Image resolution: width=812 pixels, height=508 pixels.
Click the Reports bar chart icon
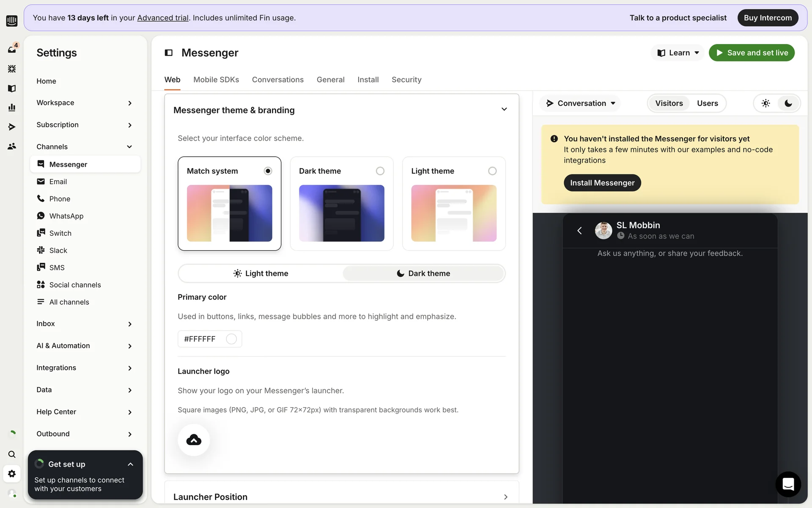pos(12,108)
